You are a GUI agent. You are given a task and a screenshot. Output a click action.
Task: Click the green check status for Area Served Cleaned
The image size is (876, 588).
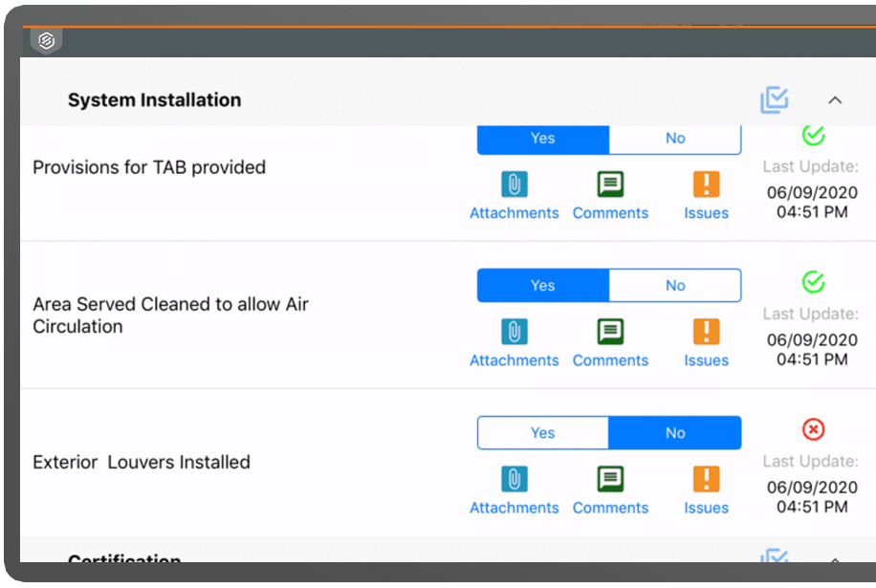point(813,282)
